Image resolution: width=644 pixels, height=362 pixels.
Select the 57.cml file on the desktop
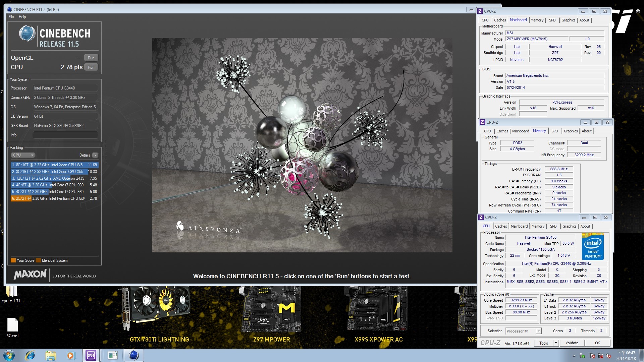pos(12,328)
